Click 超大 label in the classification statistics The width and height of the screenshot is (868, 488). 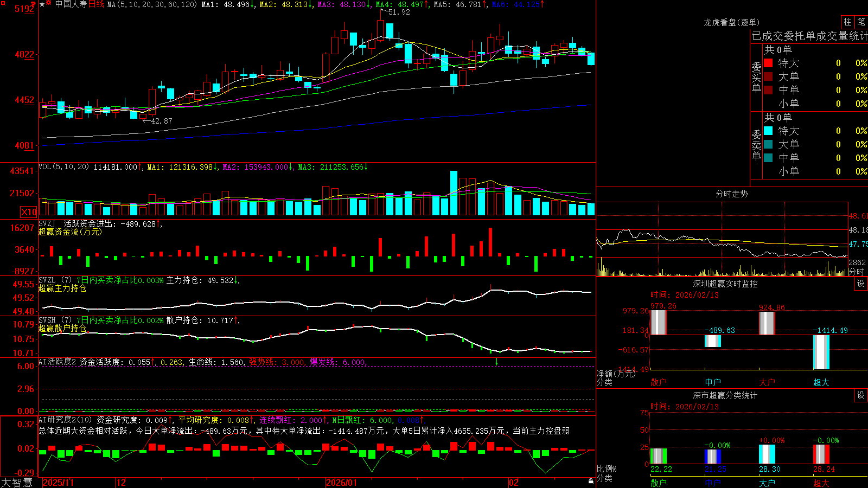pos(821,483)
